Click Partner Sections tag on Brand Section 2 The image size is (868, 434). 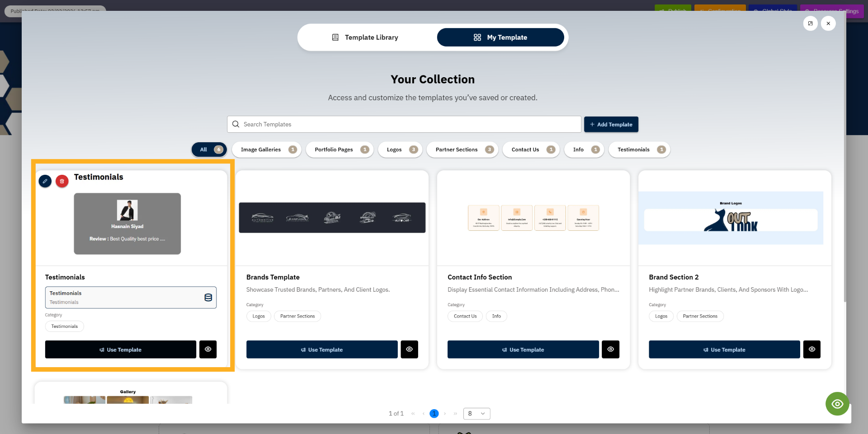click(700, 316)
